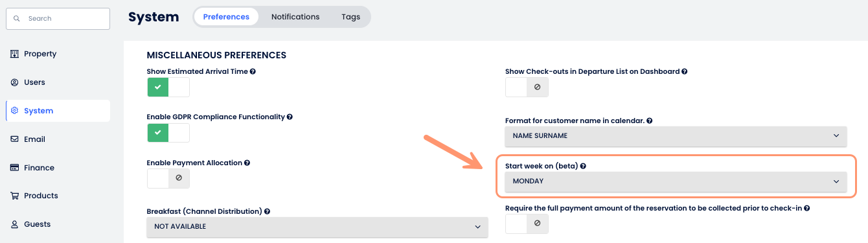Image resolution: width=868 pixels, height=243 pixels.
Task: Select System in the sidebar menu
Action: (58, 111)
